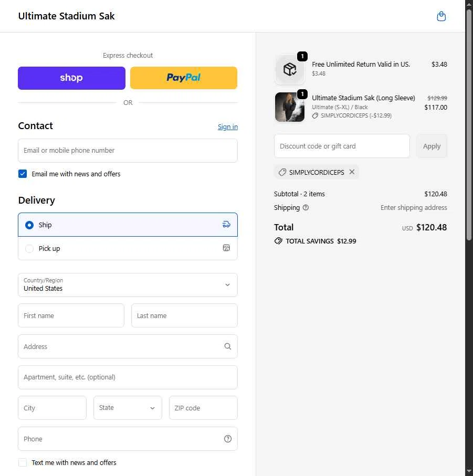Click the Total USD $120.48 amount

pyautogui.click(x=432, y=227)
